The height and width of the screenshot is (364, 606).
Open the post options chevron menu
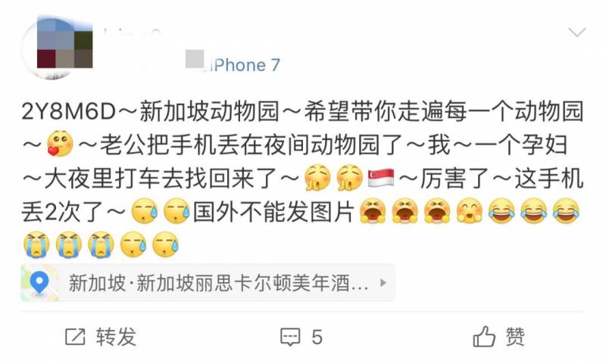click(x=577, y=32)
